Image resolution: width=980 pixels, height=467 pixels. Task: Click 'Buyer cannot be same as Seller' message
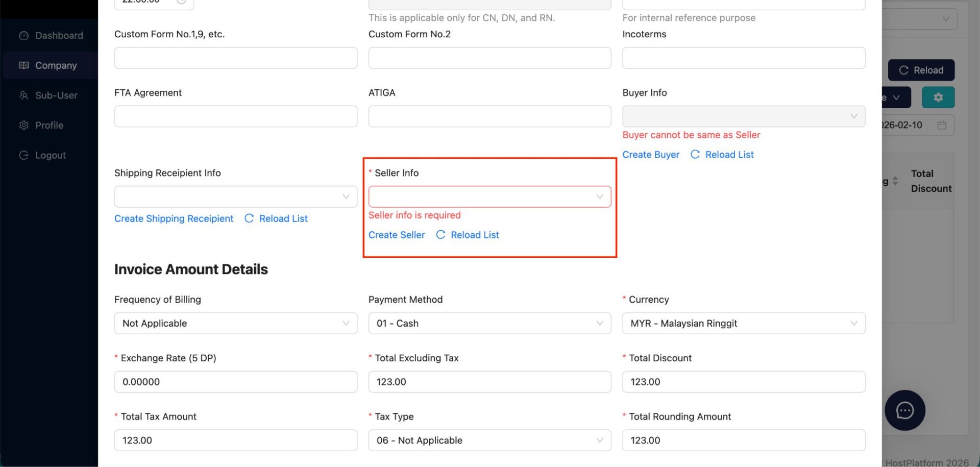[691, 135]
